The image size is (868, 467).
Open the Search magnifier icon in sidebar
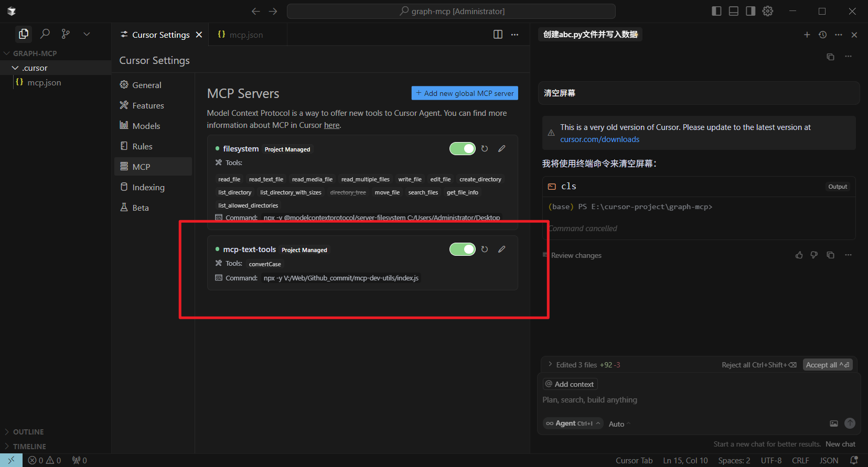(x=45, y=34)
